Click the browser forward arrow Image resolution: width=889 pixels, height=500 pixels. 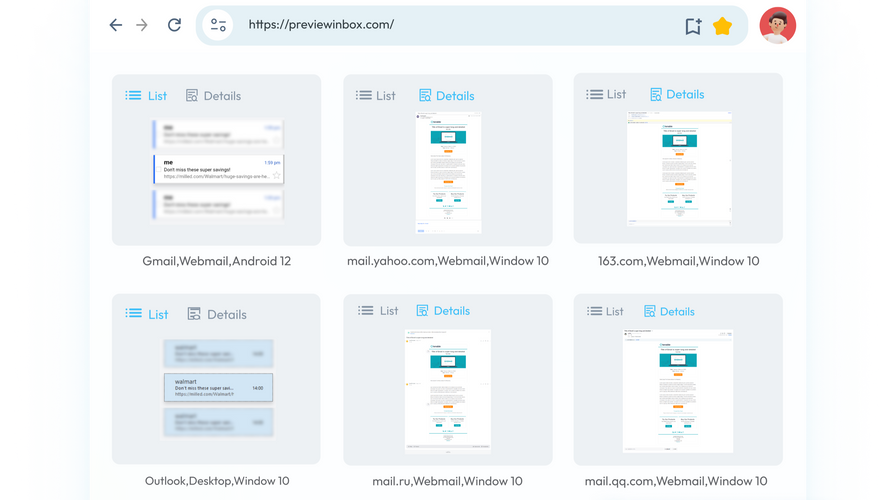click(142, 25)
